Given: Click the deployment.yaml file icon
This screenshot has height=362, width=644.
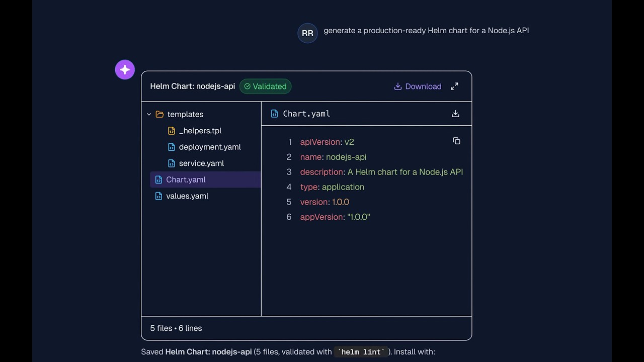Looking at the screenshot, I should (x=172, y=147).
